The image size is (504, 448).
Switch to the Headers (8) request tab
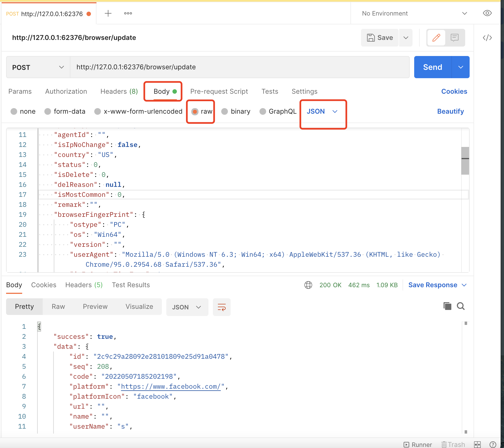pyautogui.click(x=119, y=91)
